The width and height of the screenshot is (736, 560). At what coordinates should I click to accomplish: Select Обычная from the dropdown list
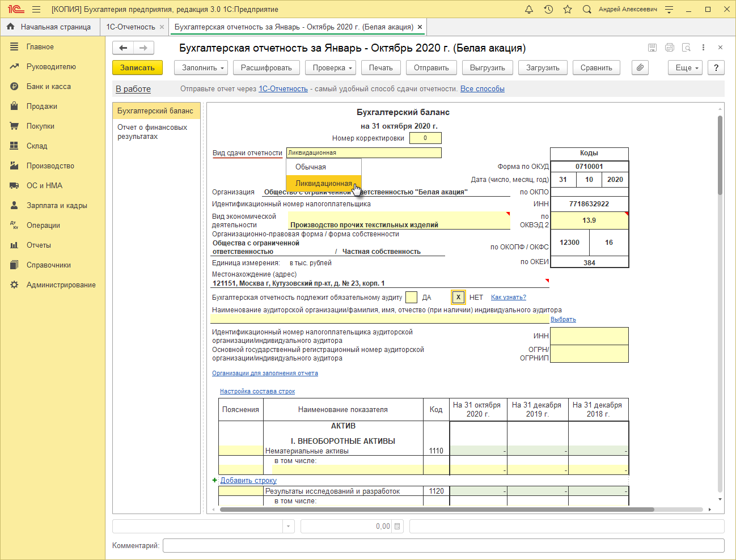pos(311,167)
